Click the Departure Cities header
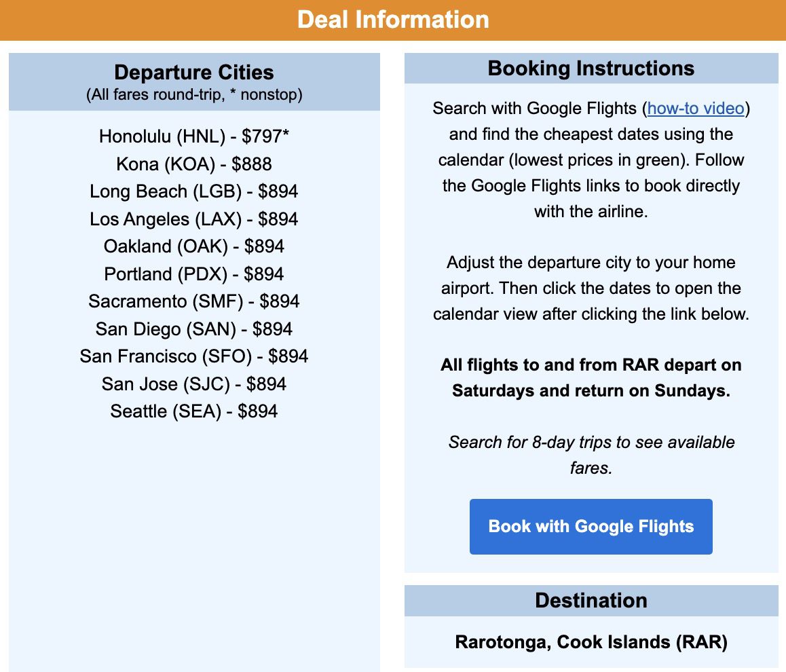The width and height of the screenshot is (786, 672). [193, 73]
